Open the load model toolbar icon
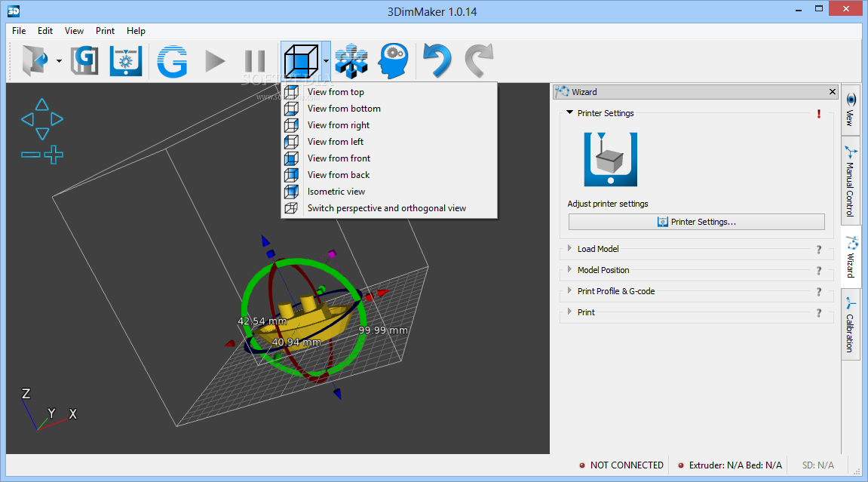Screen dimensions: 868x482 [x=35, y=60]
